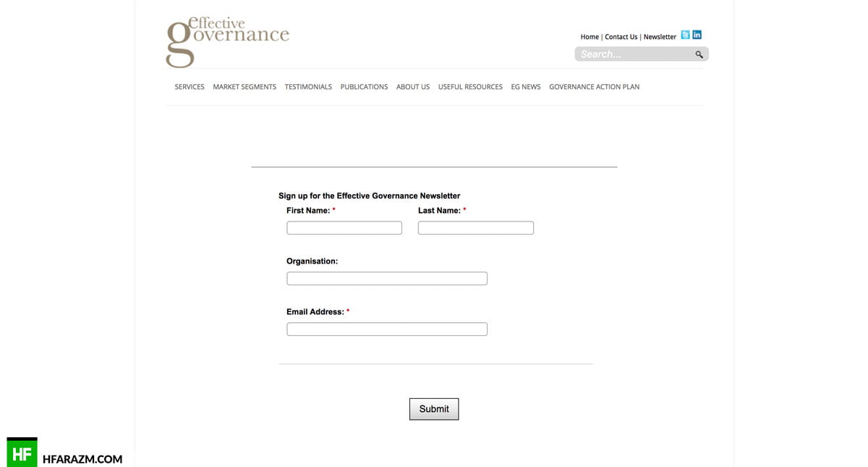This screenshot has width=868, height=467.
Task: Click the 'First Name:' label
Action: (308, 211)
